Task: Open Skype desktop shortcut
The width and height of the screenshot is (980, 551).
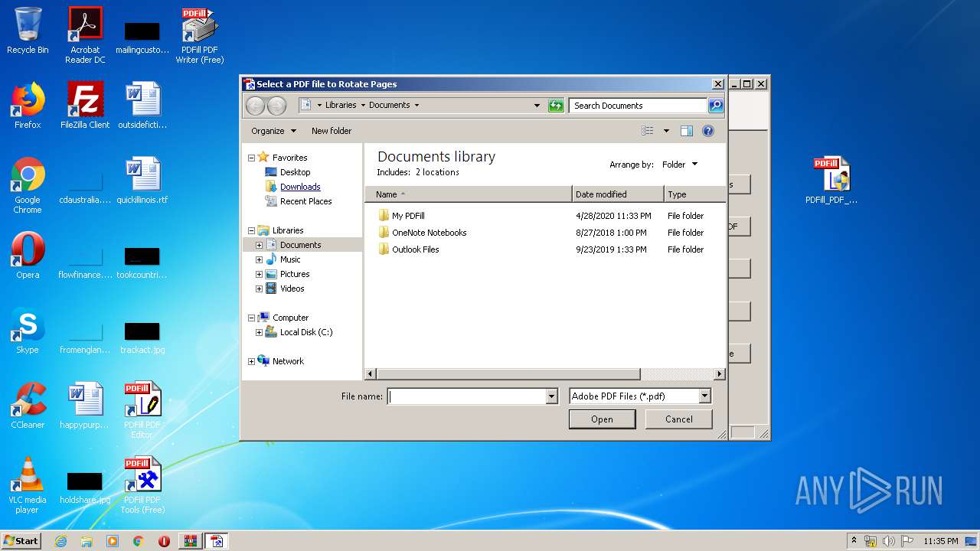Action: tap(28, 331)
